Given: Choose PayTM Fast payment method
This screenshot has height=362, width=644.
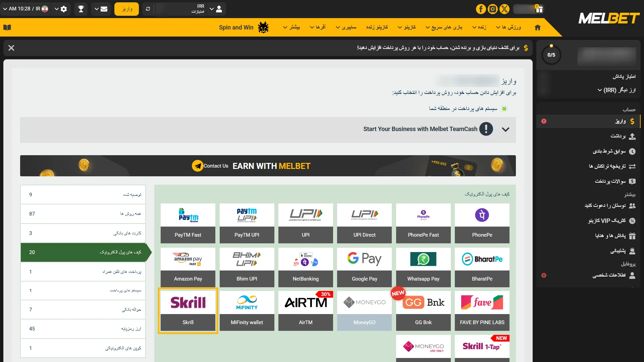Looking at the screenshot, I should [188, 223].
